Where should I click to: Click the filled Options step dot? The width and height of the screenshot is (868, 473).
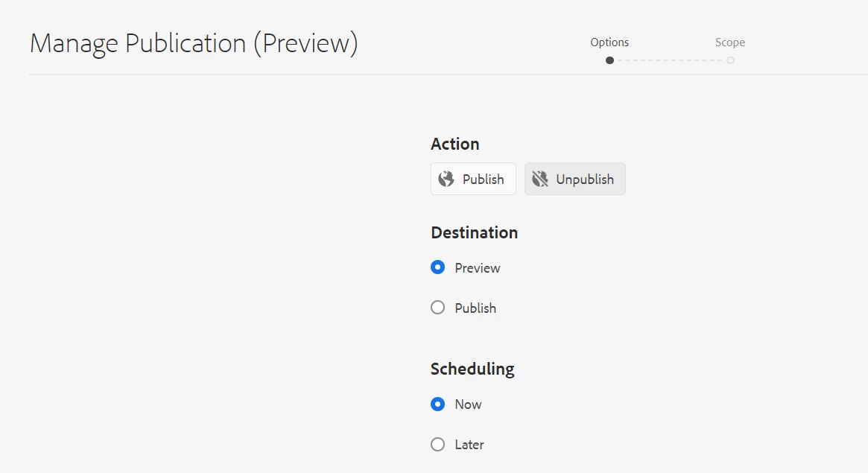(609, 60)
